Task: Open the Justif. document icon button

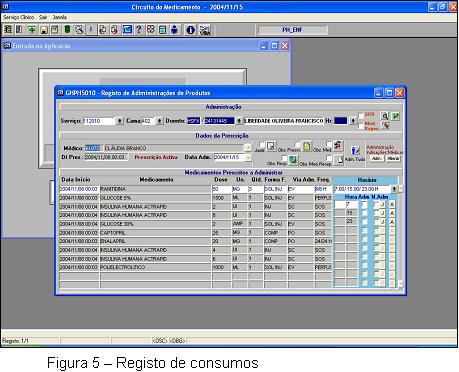Action: pos(271,146)
